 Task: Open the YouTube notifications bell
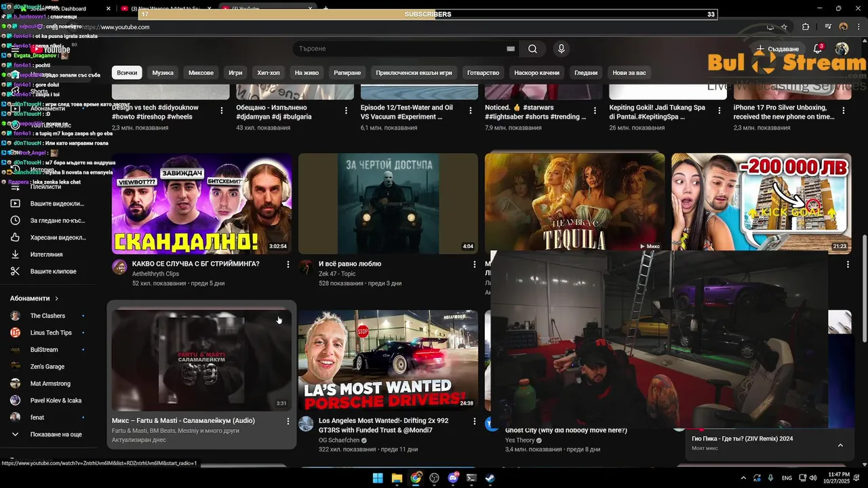818,49
